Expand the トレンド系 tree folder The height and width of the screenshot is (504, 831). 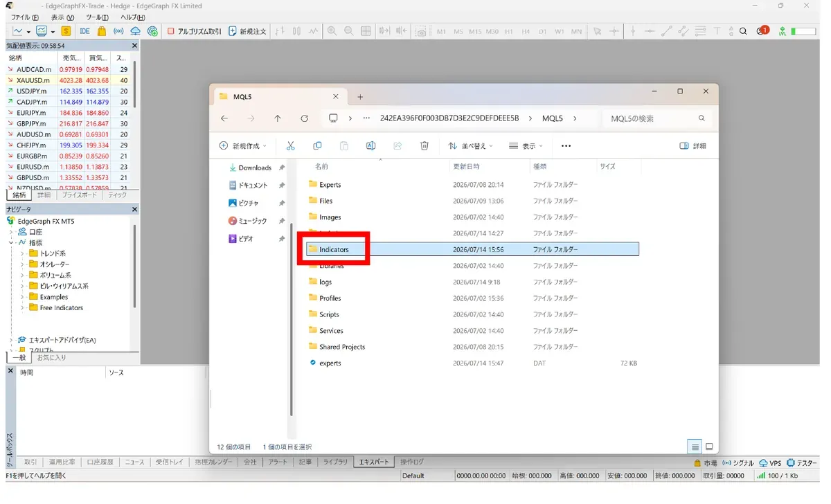click(x=22, y=253)
